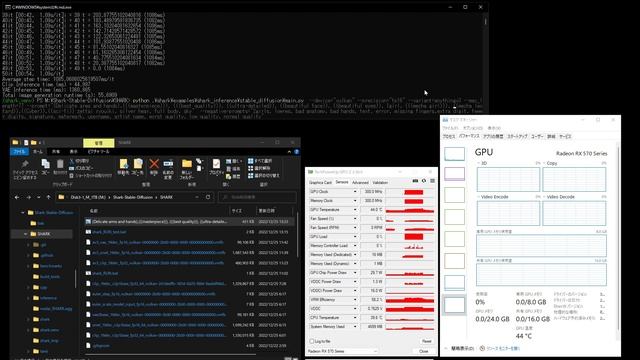Screen dimensions: 640x360
Task: Open the File tab in Explorer ribbon
Action: click(19, 151)
